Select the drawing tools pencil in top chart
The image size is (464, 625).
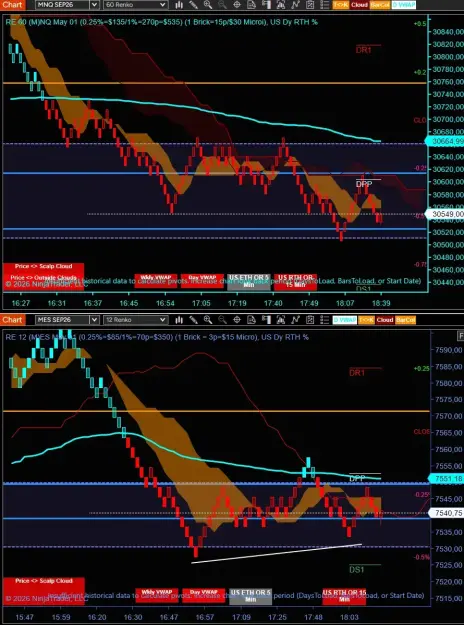pyautogui.click(x=193, y=5)
